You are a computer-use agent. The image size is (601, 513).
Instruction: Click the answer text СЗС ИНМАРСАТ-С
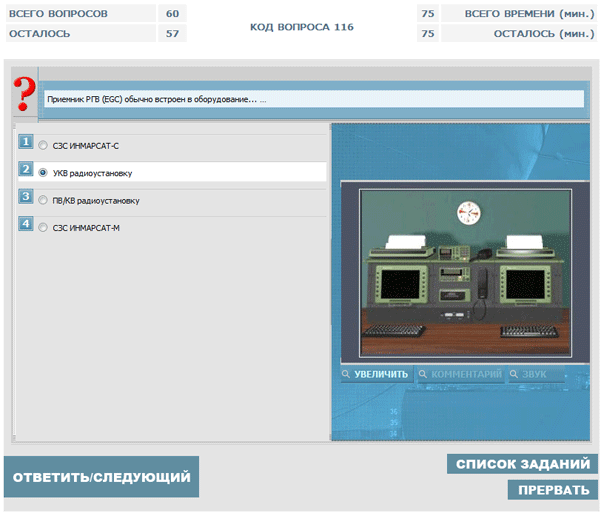[x=85, y=146]
